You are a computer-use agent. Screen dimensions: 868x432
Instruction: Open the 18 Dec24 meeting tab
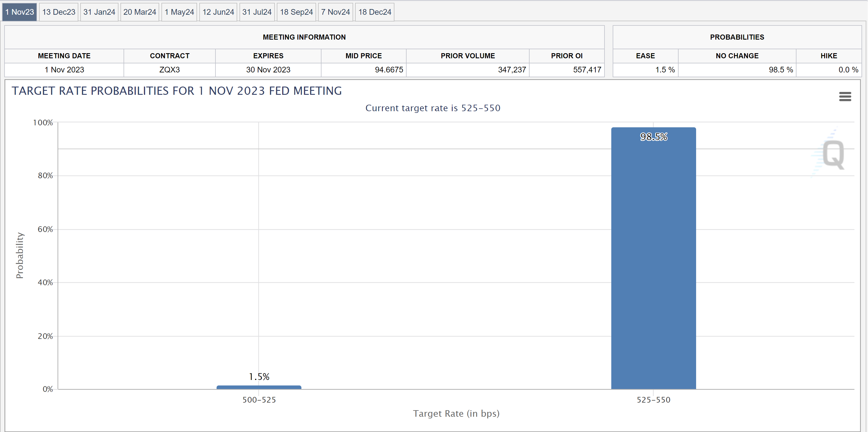click(374, 12)
